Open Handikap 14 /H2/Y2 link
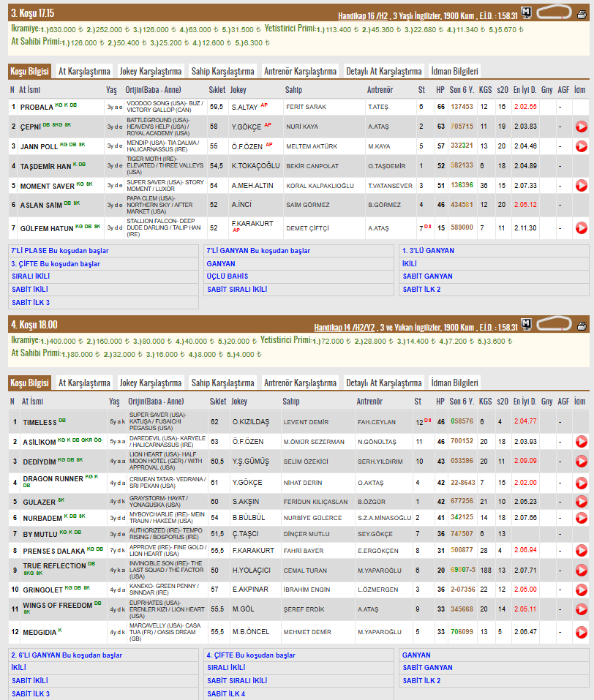The image size is (594, 700). (x=345, y=328)
